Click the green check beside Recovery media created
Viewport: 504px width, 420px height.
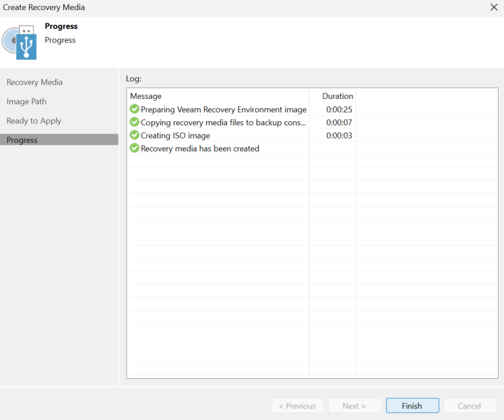[134, 148]
